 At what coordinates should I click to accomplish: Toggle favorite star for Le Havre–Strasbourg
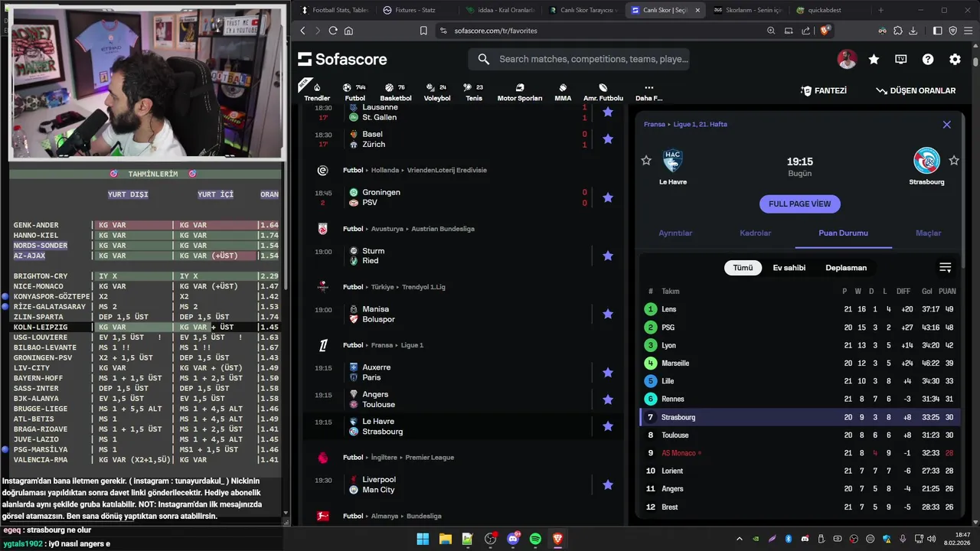[608, 426]
